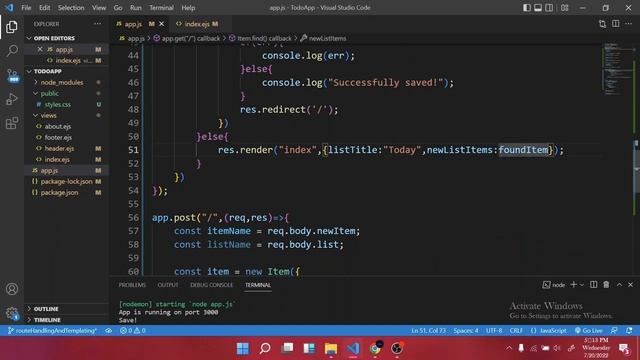Viewport: 640px width, 360px height.
Task: Open the Accounts menu
Action: point(12,289)
